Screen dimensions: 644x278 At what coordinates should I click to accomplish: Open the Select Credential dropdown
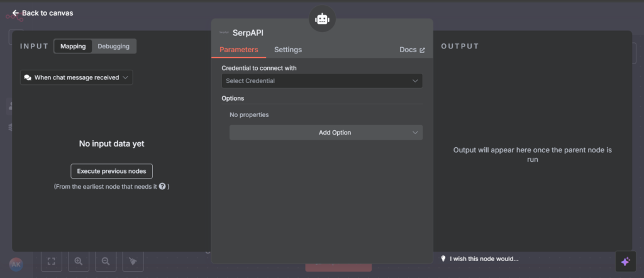point(322,81)
